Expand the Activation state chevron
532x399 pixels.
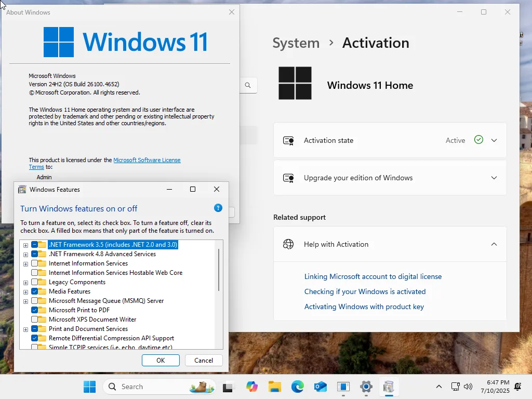[494, 140]
